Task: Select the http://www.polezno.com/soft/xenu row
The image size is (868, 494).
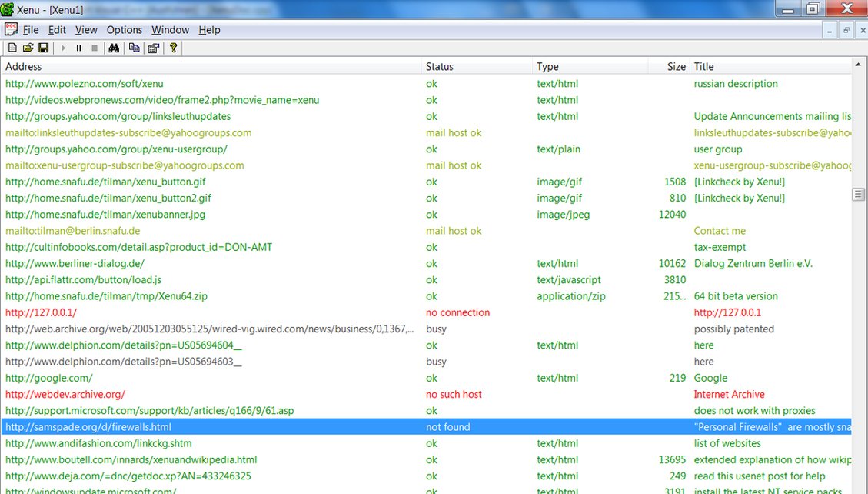Action: point(426,84)
